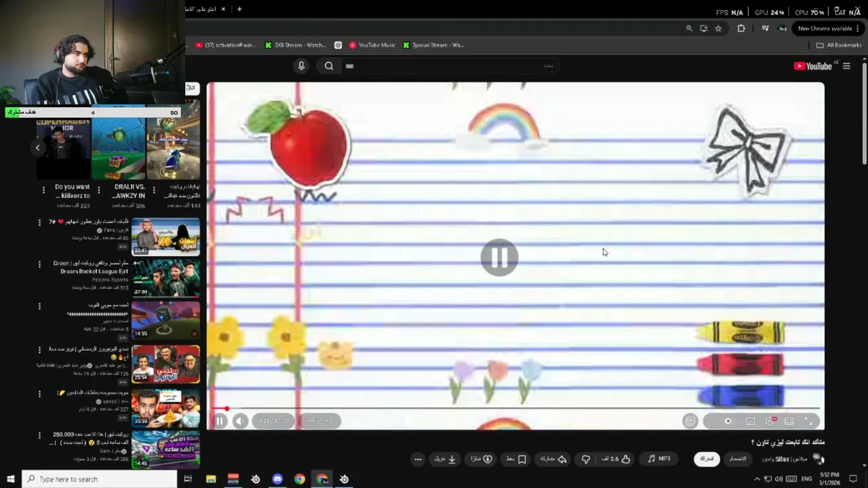Screen dimensions: 868x488
Task: Dislike the video with thumbs down
Action: pyautogui.click(x=586, y=459)
